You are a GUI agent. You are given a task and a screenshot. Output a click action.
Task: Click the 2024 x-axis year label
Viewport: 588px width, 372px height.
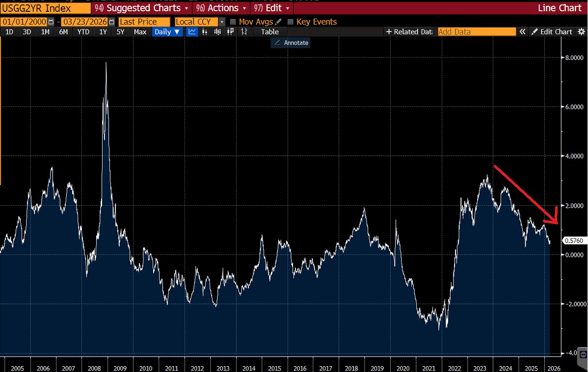[x=506, y=368]
